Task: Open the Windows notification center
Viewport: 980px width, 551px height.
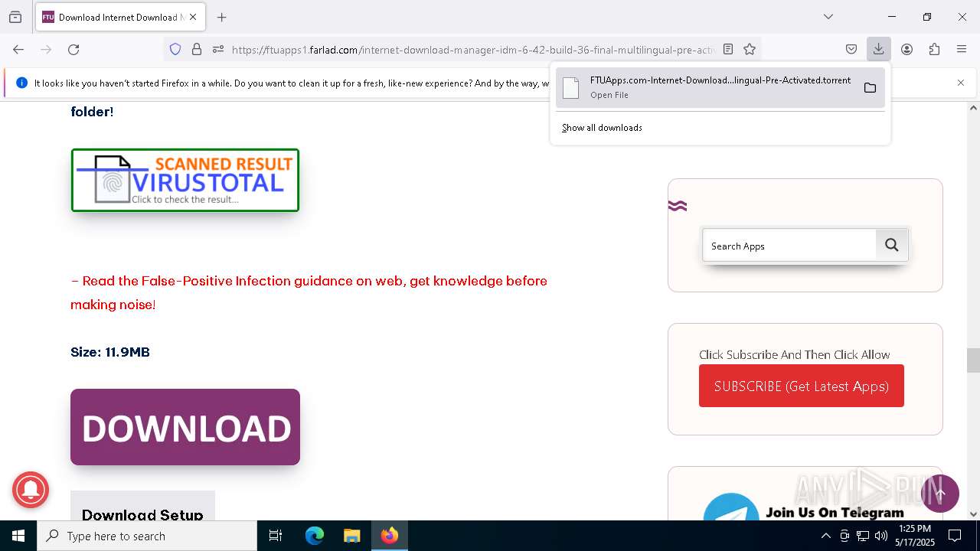Action: tap(955, 536)
